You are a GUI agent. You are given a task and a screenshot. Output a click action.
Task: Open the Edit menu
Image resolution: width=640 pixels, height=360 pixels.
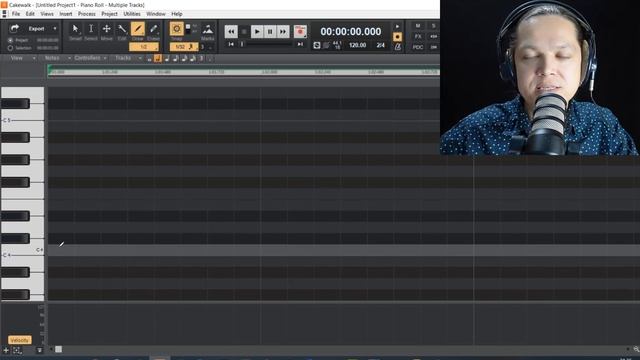coord(30,14)
